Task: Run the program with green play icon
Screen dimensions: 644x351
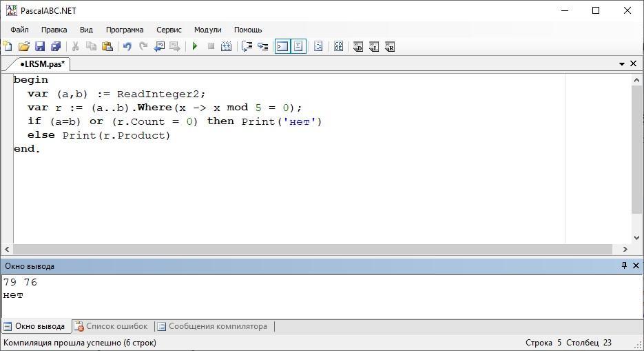Action: point(195,46)
